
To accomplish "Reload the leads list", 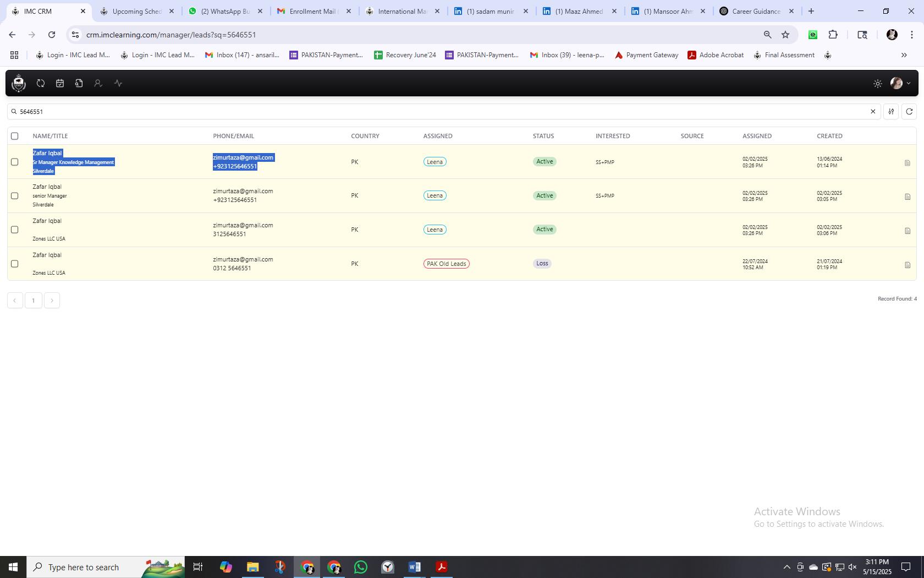I will (909, 111).
